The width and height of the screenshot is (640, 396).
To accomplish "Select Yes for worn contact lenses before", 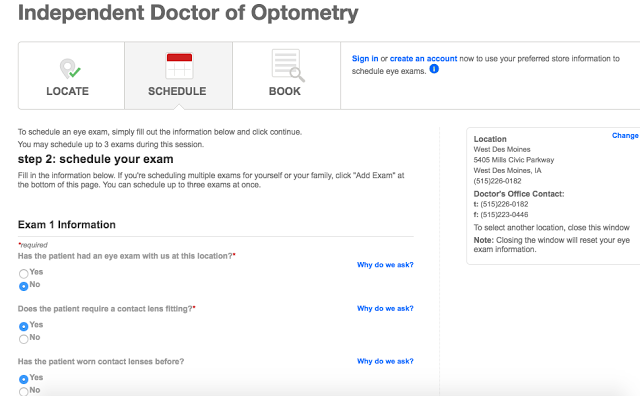I will click(x=24, y=378).
